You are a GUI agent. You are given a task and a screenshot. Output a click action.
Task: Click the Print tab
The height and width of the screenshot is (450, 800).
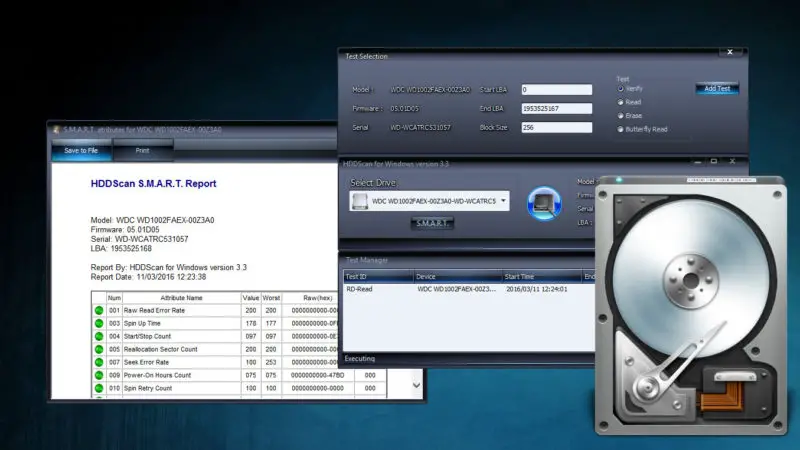(x=142, y=151)
